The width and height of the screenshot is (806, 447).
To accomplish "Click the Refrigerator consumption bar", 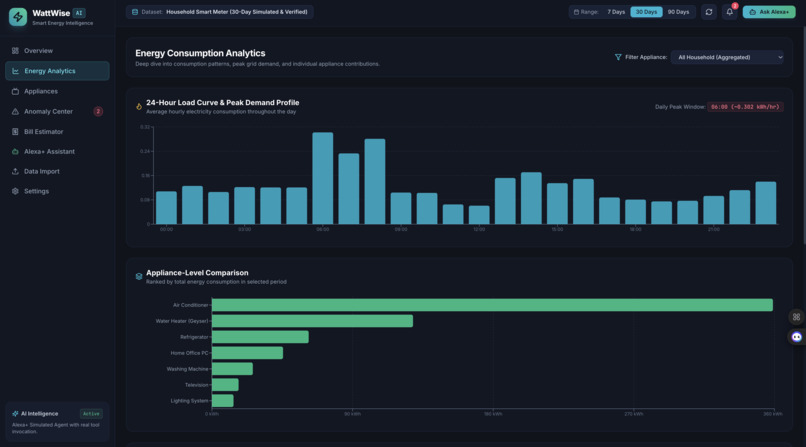I will pyautogui.click(x=260, y=337).
